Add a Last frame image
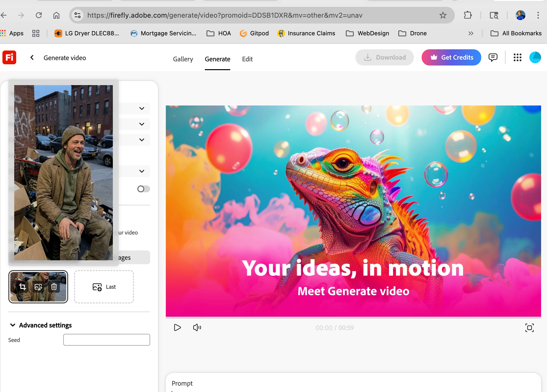547x392 pixels. (104, 287)
